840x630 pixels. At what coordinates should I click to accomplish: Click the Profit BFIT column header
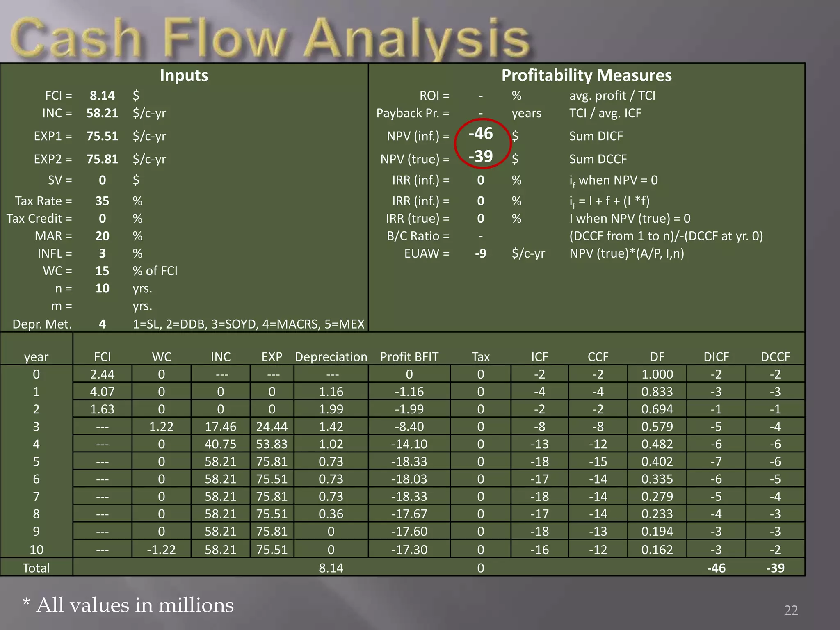409,357
